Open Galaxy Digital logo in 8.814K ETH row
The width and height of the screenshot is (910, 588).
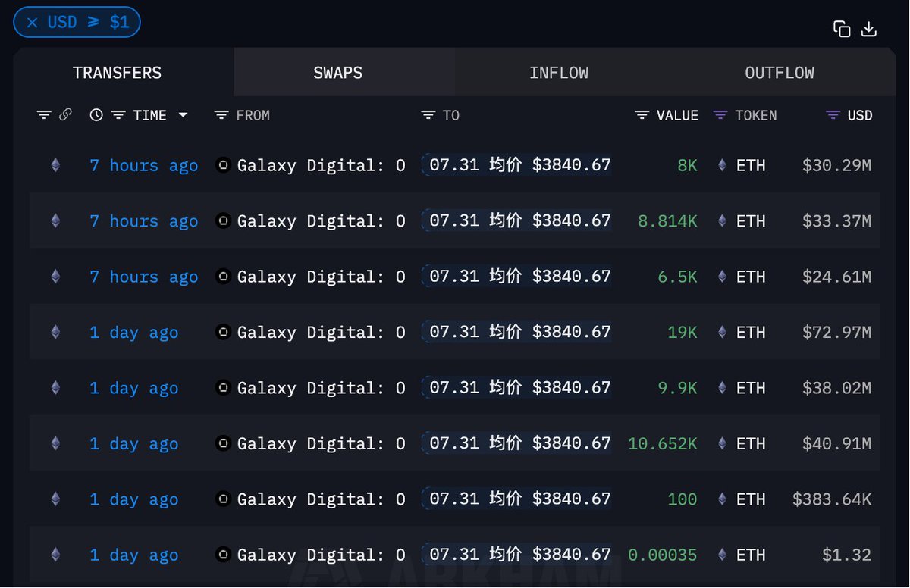click(x=223, y=220)
